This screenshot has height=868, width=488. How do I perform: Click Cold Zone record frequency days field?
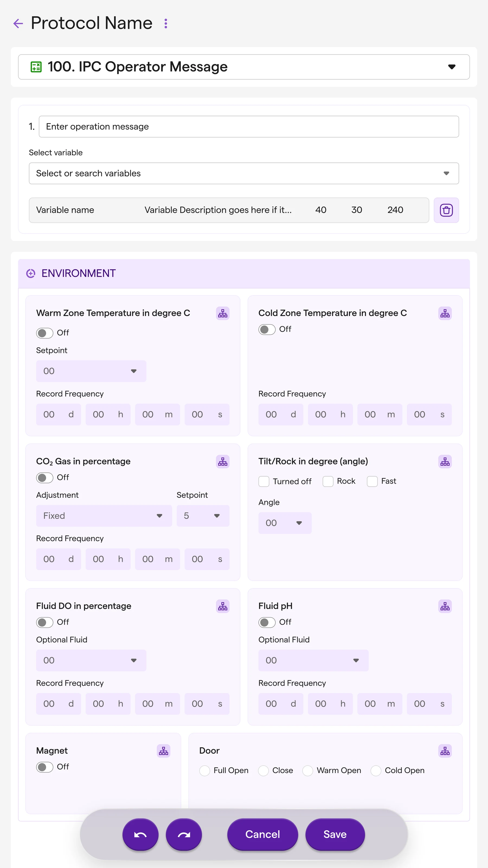(x=281, y=414)
